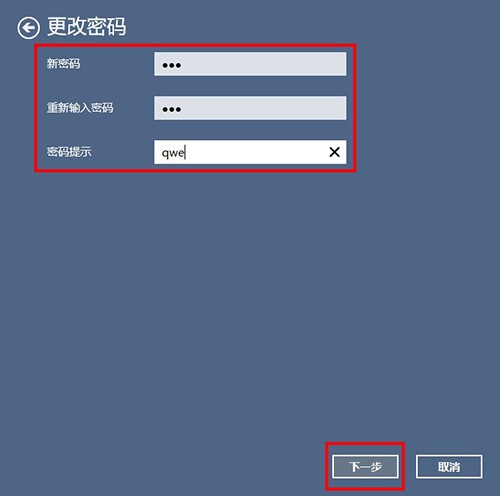Viewport: 500px width, 496px height.
Task: Focus the 密码提示 (password hint) input field
Action: tap(250, 152)
